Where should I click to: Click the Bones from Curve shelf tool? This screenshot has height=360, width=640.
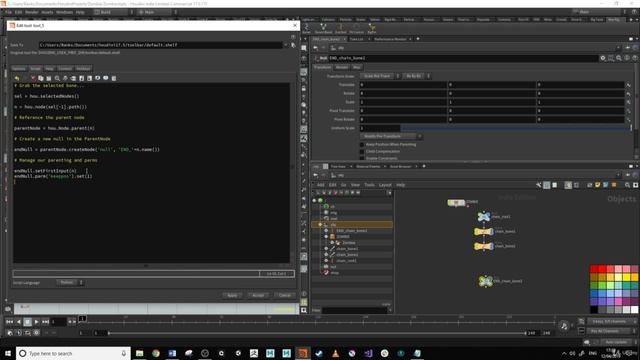point(323,28)
